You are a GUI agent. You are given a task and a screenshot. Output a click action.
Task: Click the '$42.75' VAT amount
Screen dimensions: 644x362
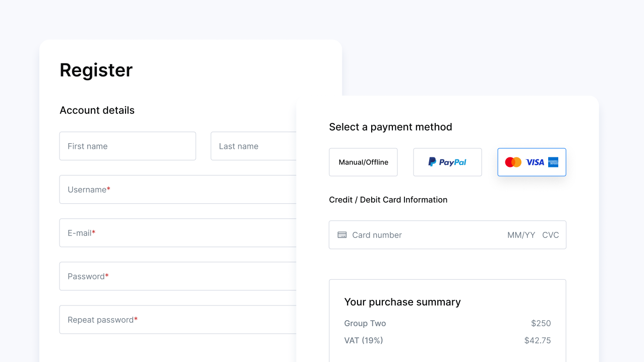(x=538, y=341)
